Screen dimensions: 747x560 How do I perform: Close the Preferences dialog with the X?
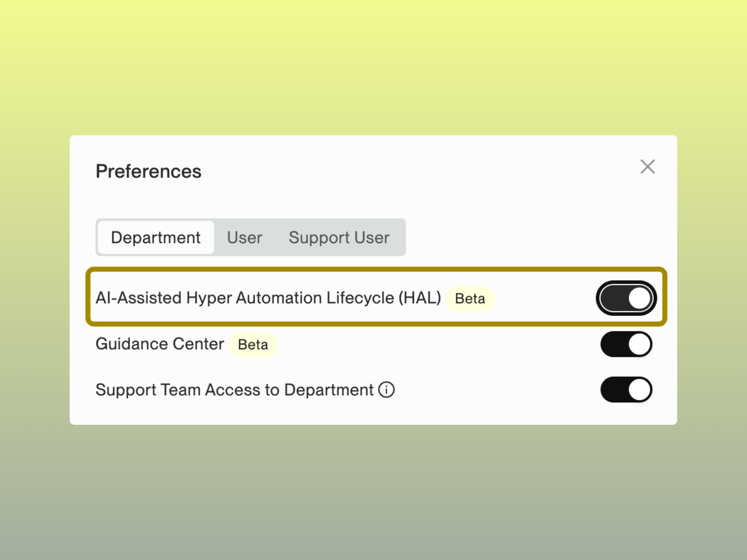[647, 167]
